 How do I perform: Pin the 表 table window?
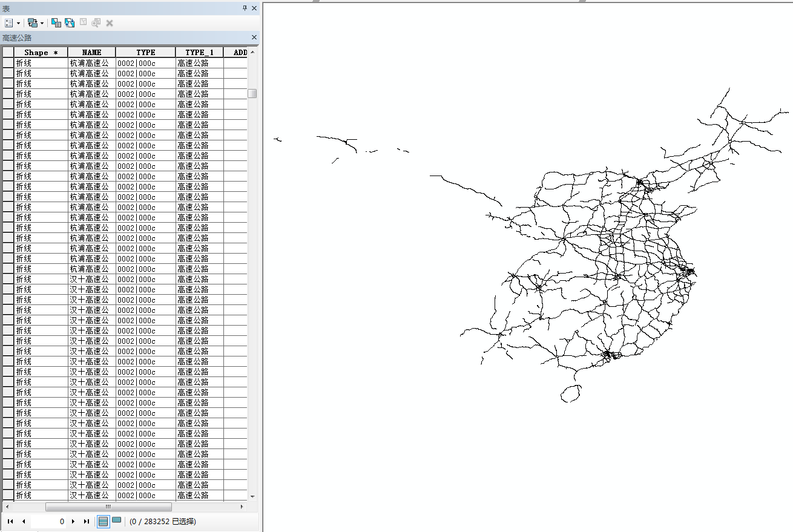245,8
